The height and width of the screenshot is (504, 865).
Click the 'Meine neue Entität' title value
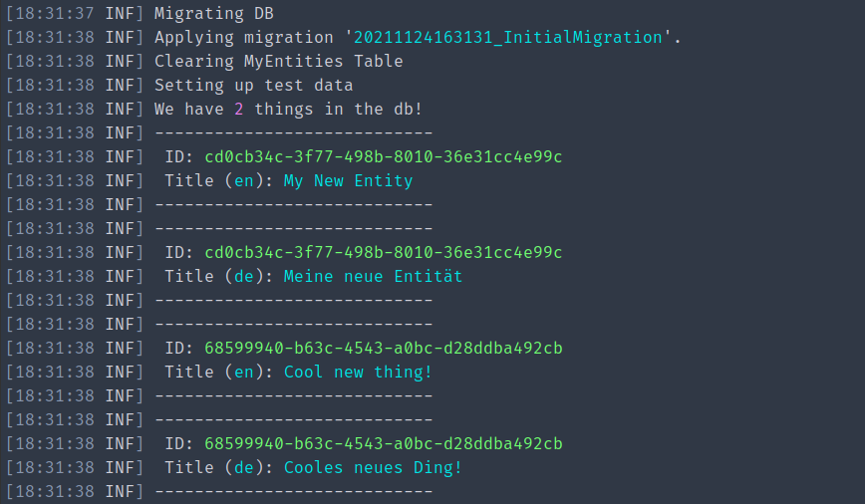click(x=373, y=276)
